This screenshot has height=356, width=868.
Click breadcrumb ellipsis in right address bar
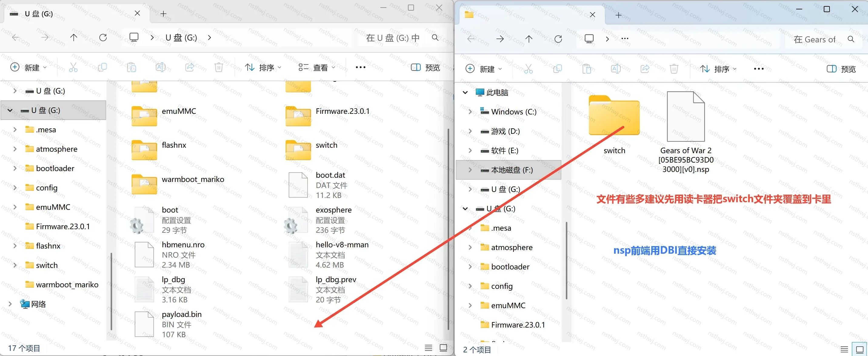[625, 39]
